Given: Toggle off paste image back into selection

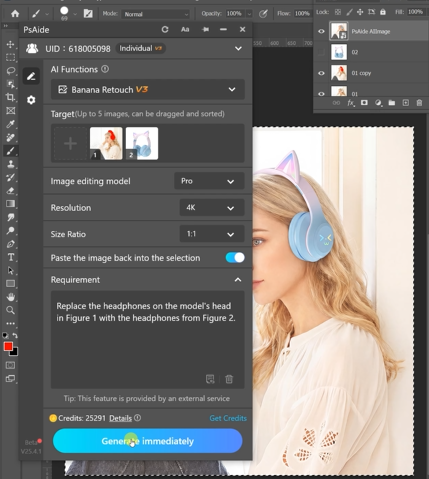Looking at the screenshot, I should 235,258.
